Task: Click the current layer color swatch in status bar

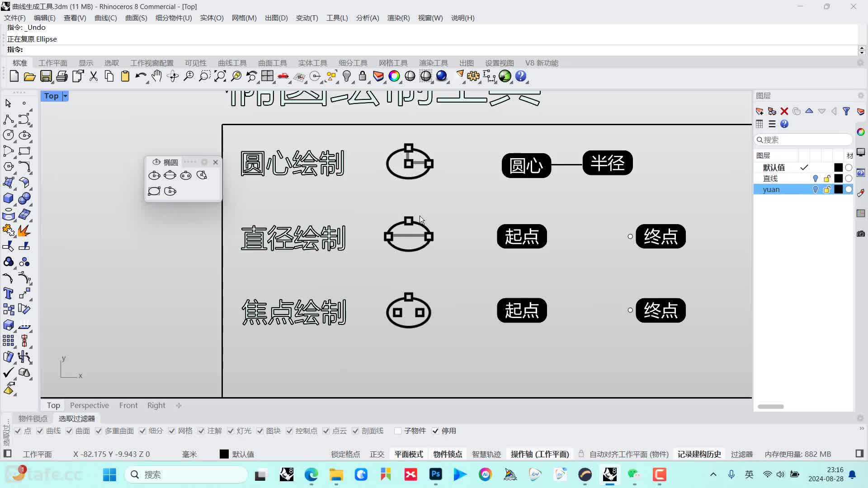Action: (x=224, y=454)
